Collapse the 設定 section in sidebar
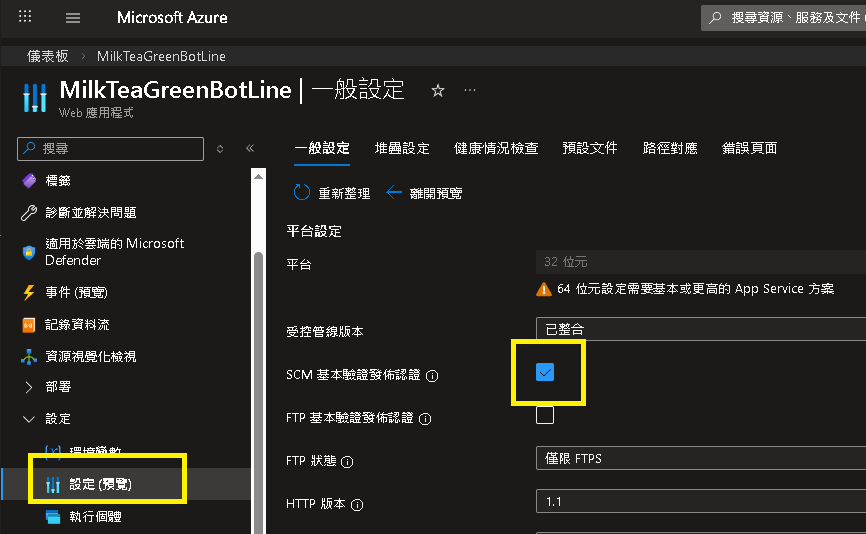The height and width of the screenshot is (534, 866). [29, 419]
